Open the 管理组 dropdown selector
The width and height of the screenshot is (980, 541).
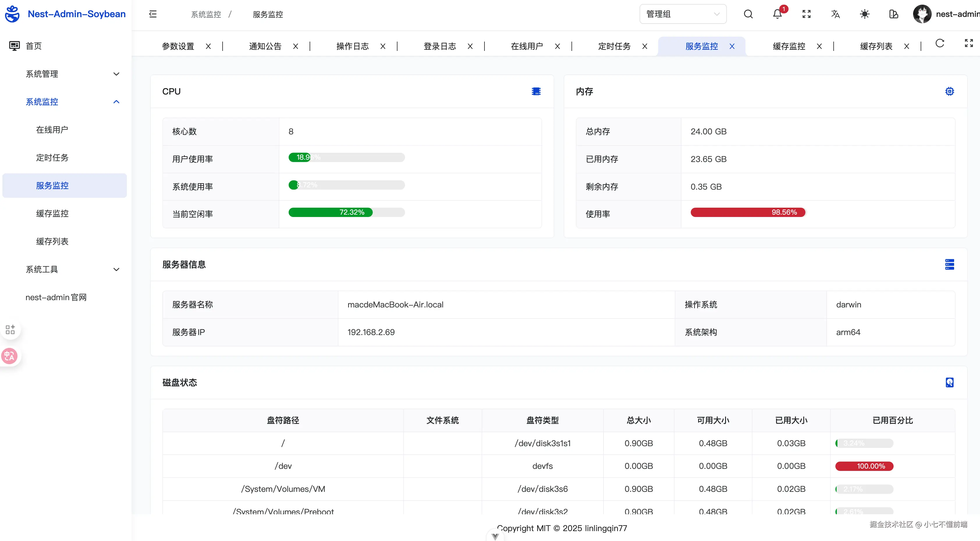pyautogui.click(x=683, y=15)
